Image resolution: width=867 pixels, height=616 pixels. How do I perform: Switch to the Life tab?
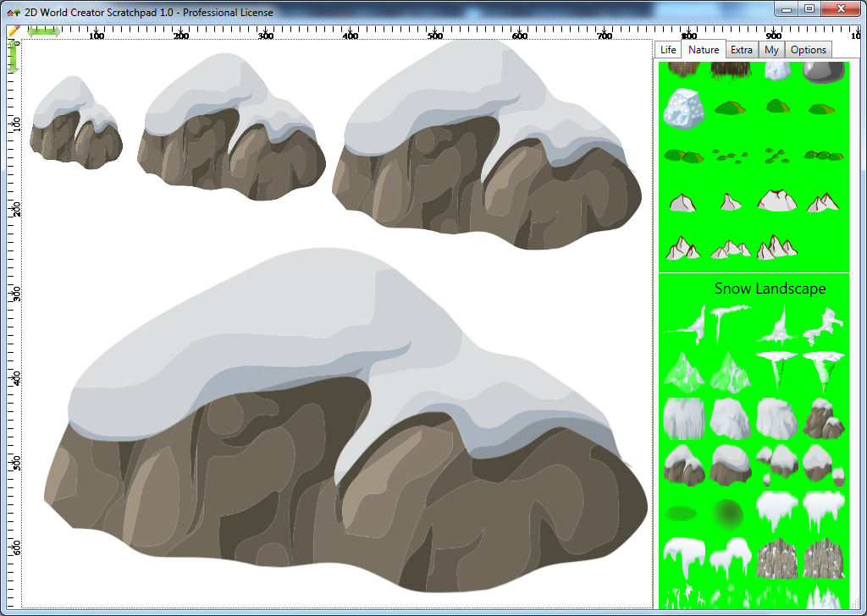[x=668, y=50]
